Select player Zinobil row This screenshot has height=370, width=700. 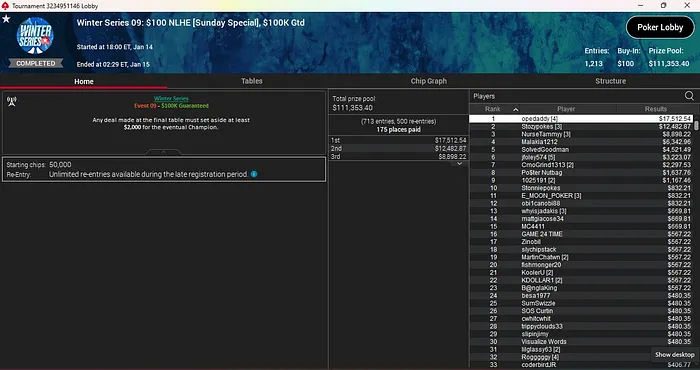(581, 242)
